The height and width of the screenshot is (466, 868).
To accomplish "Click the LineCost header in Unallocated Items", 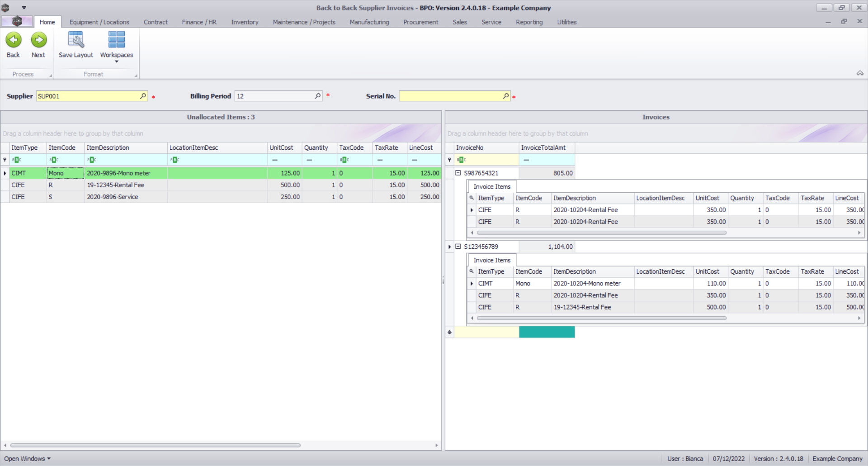I will pyautogui.click(x=421, y=148).
